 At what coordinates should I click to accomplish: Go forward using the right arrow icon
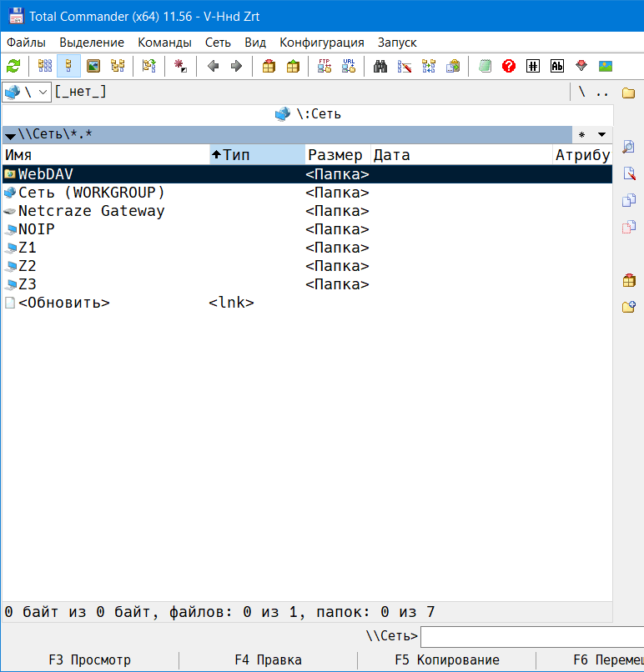coord(236,66)
